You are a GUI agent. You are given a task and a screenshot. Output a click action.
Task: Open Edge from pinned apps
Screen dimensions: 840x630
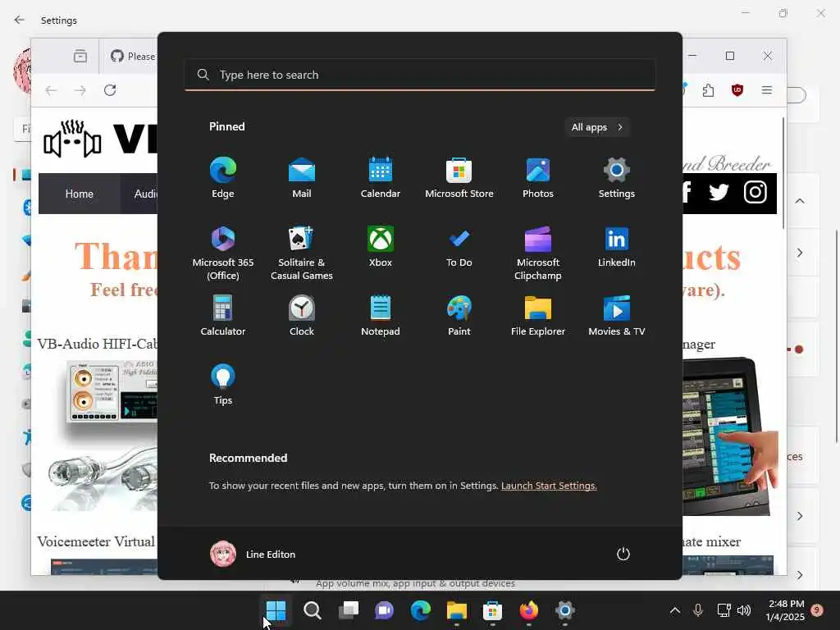223,178
